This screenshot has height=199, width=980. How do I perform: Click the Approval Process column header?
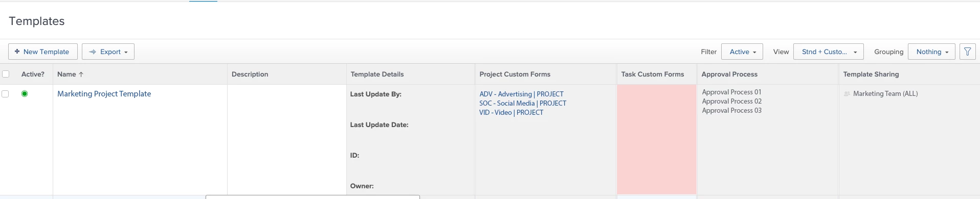729,74
